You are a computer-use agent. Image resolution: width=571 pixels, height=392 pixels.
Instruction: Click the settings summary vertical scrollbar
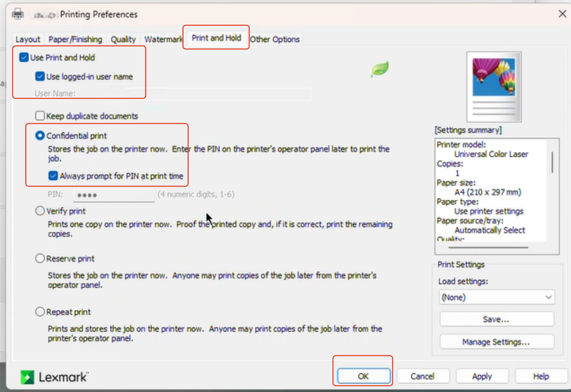pos(552,162)
